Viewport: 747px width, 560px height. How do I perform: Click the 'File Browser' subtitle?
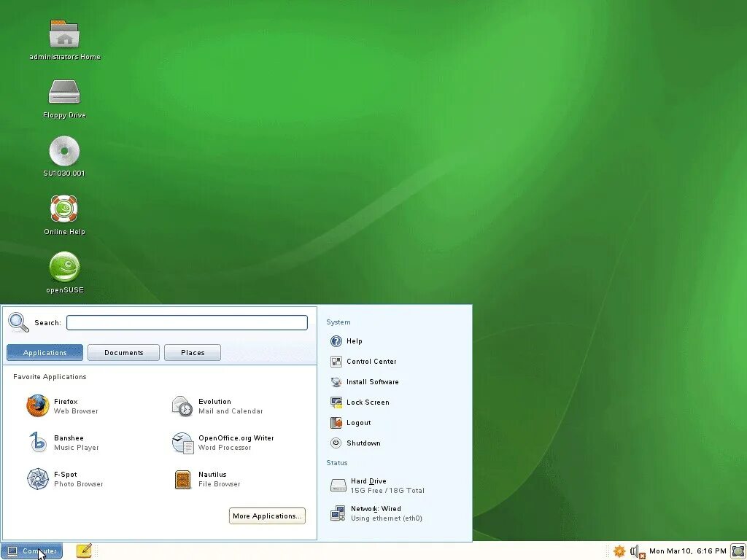click(219, 484)
